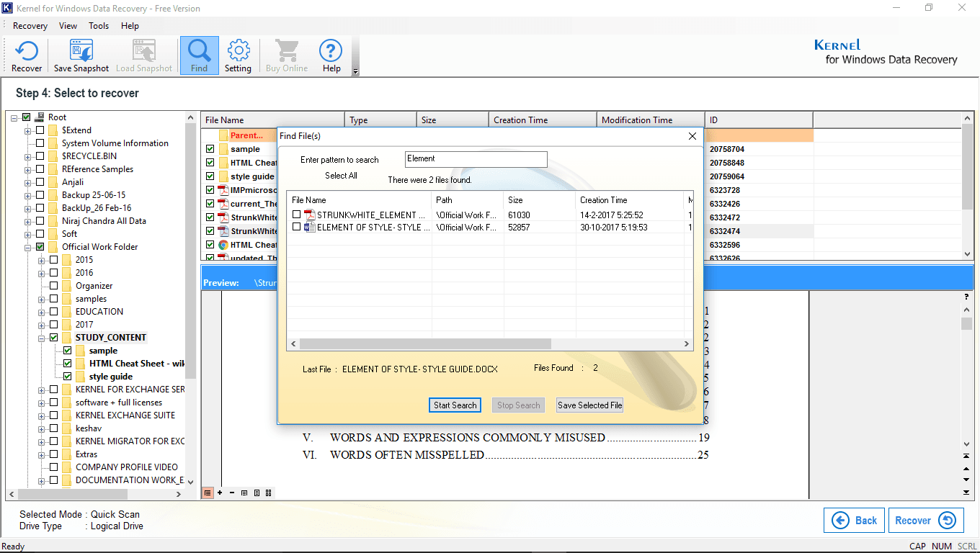Expand the Soft folder node
This screenshot has height=553, width=980.
coord(28,234)
